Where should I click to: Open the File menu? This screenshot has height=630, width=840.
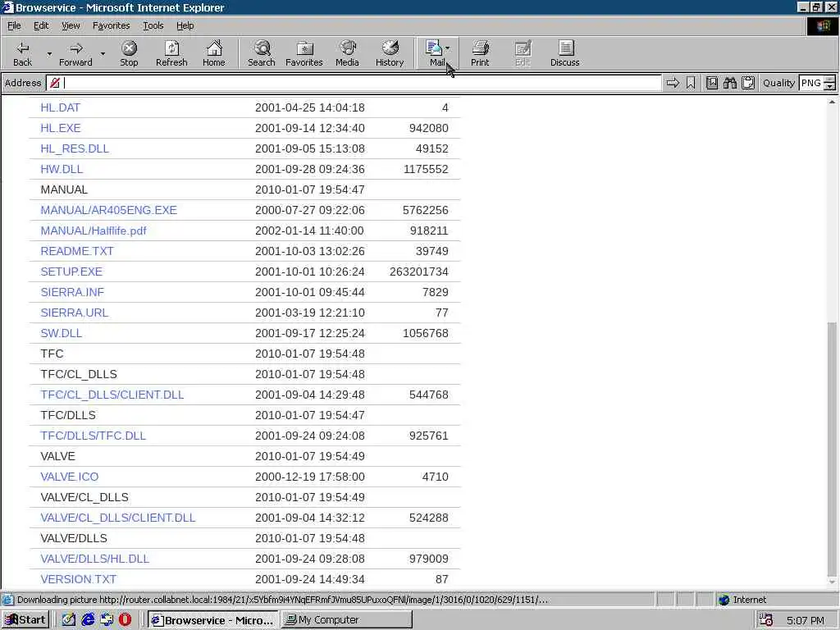click(x=14, y=25)
